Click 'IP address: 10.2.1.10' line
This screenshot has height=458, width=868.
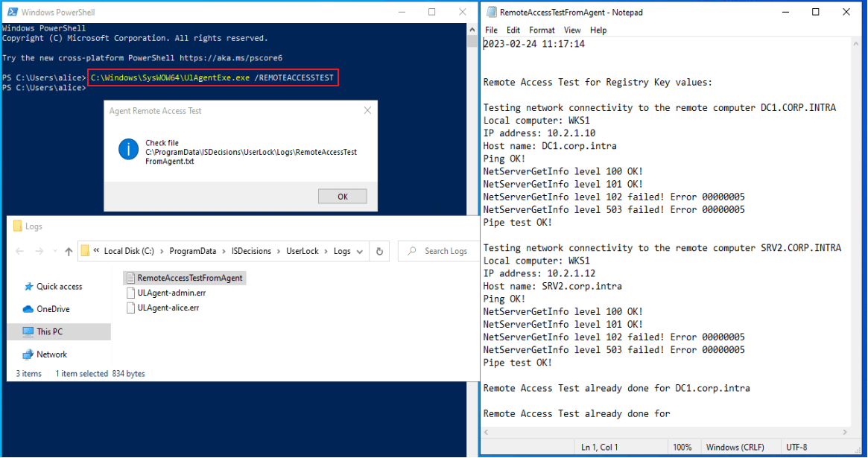coord(539,133)
